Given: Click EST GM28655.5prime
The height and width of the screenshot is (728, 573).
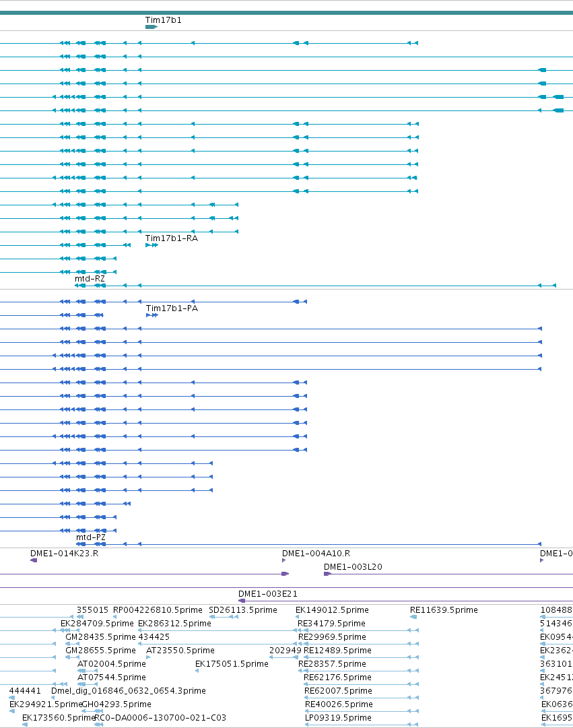Looking at the screenshot, I should tap(100, 651).
